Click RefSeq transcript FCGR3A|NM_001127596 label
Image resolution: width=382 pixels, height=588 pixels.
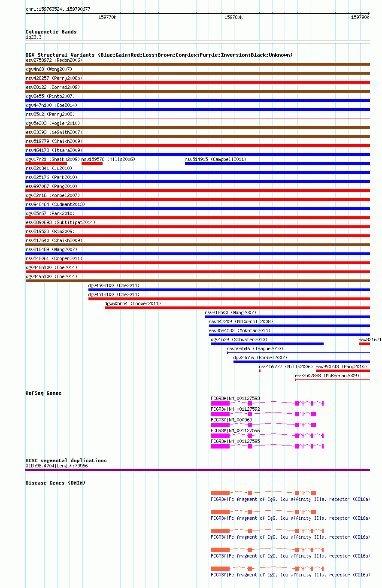click(x=236, y=430)
